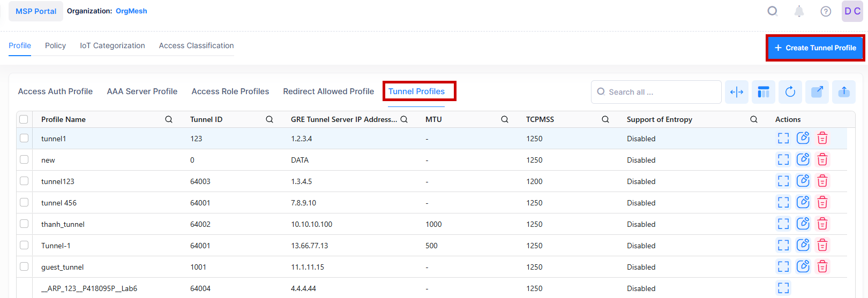
Task: Open Profile Name column search filter
Action: (169, 119)
